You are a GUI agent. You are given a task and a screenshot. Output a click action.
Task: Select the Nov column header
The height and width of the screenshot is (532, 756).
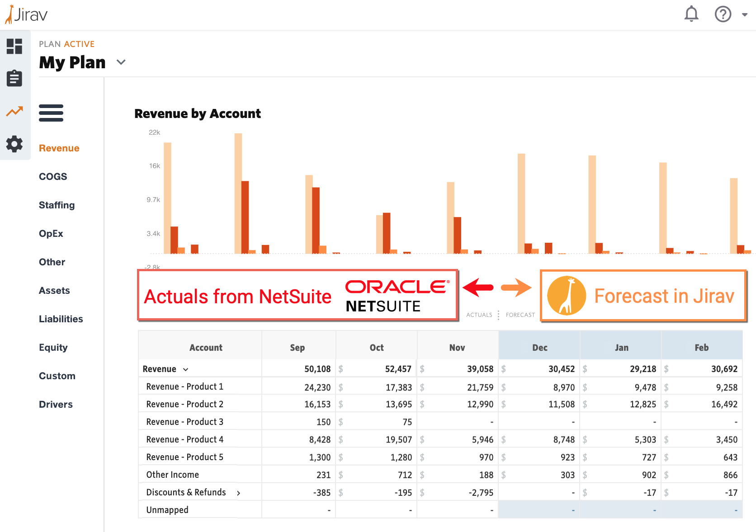pos(457,347)
